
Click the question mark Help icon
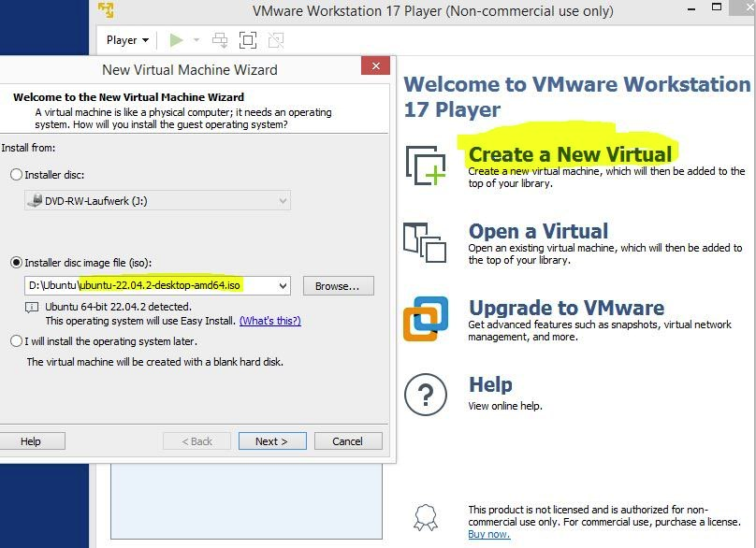pos(425,395)
